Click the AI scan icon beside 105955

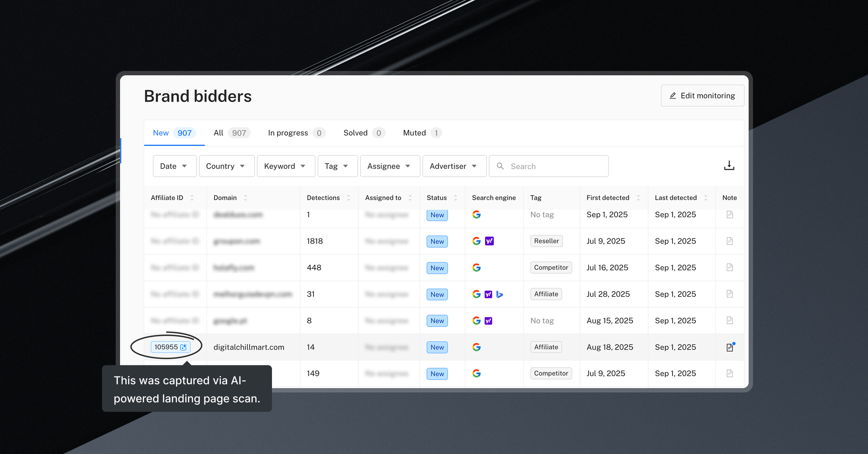(184, 347)
